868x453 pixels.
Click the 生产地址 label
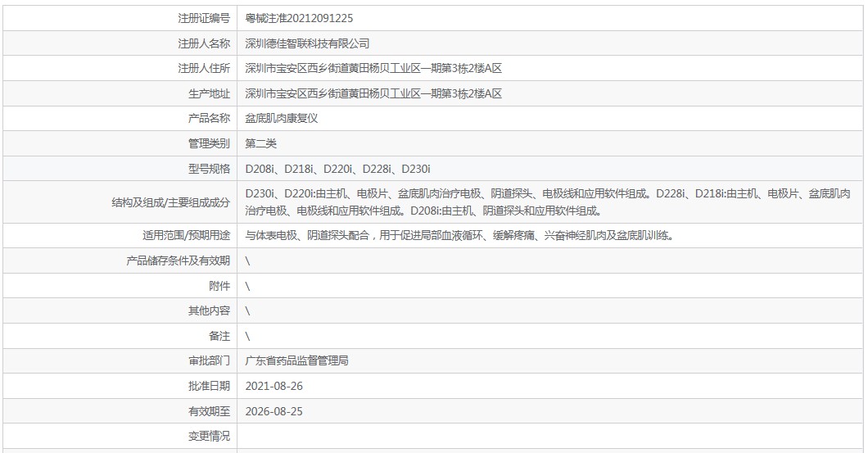point(209,93)
